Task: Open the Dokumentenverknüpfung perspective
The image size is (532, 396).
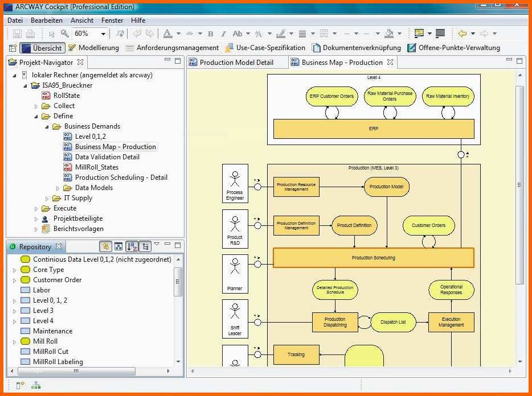Action: point(356,48)
